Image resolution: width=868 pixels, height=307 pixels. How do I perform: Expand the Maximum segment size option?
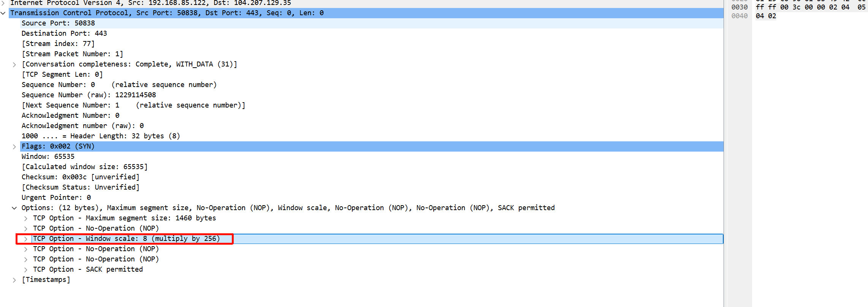(26, 218)
